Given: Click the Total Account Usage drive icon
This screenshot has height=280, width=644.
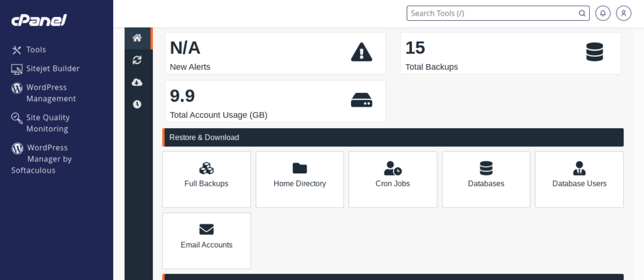Looking at the screenshot, I should (x=362, y=100).
